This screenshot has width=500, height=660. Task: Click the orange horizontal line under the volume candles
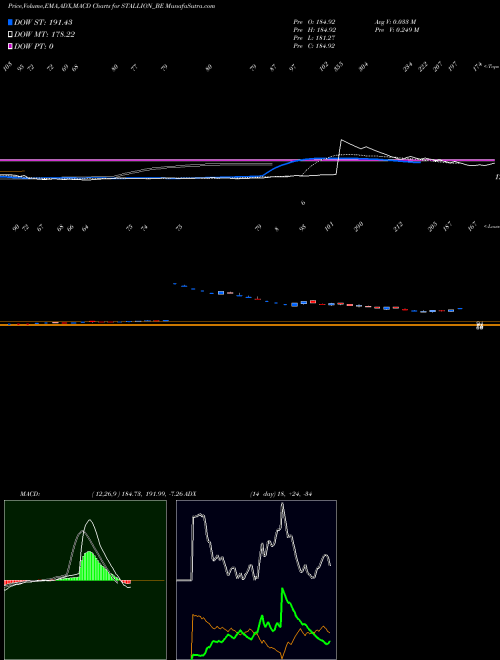(250, 325)
